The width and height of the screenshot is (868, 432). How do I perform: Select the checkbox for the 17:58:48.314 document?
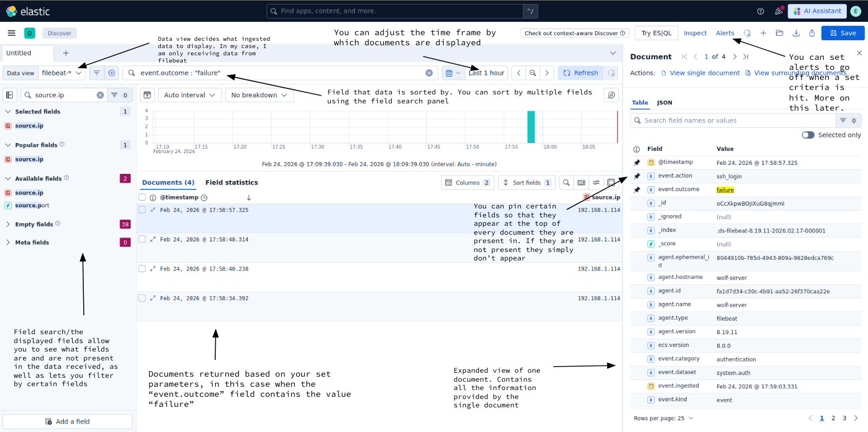(142, 239)
